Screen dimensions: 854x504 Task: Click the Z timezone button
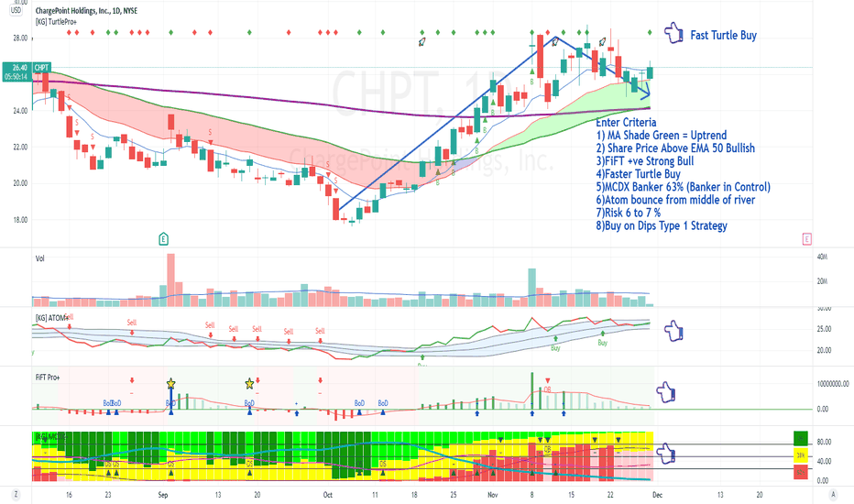pyautogui.click(x=16, y=495)
